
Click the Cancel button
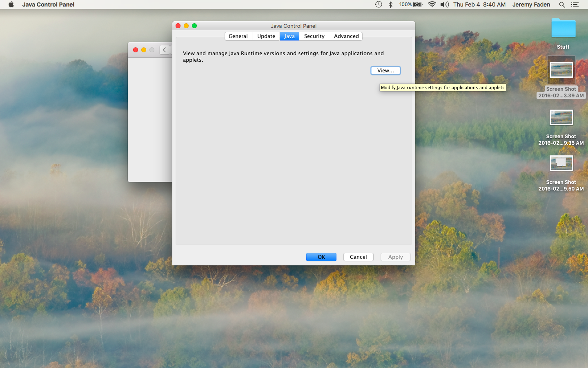358,257
